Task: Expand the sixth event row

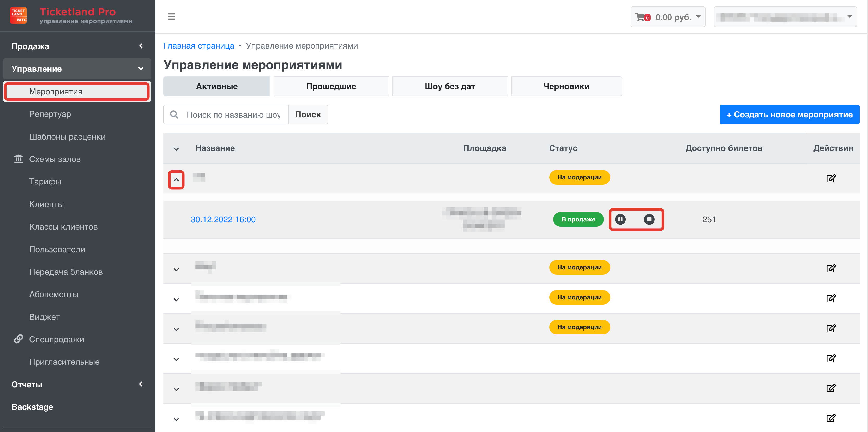Action: 176,389
